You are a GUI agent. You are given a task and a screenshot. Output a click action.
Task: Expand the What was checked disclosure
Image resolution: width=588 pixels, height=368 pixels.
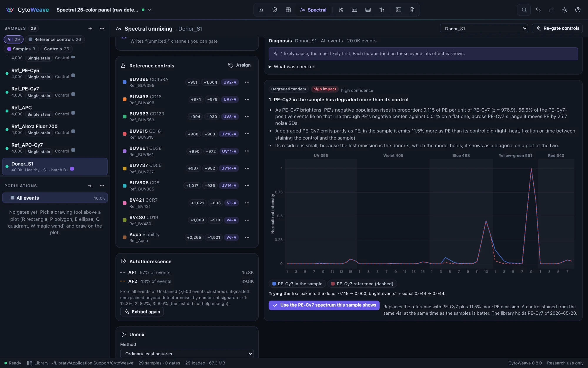point(292,67)
